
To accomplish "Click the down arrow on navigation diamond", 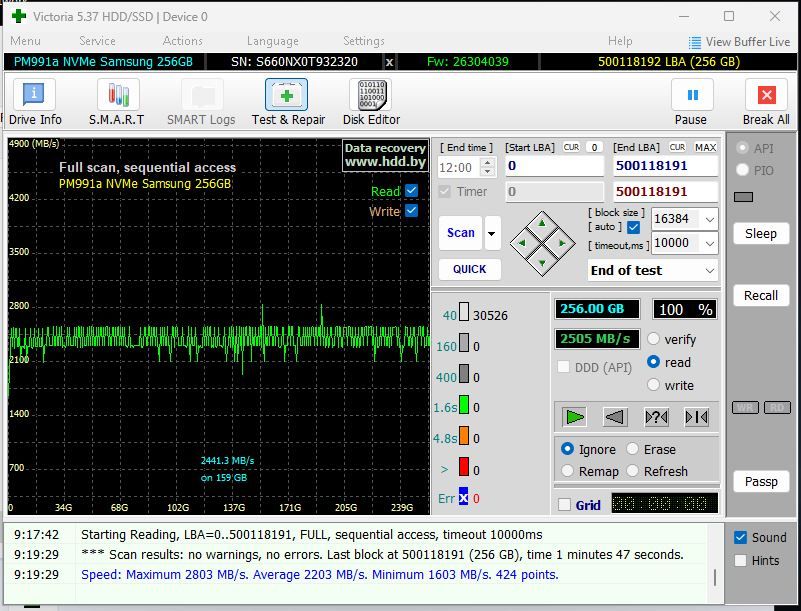I will (x=542, y=264).
